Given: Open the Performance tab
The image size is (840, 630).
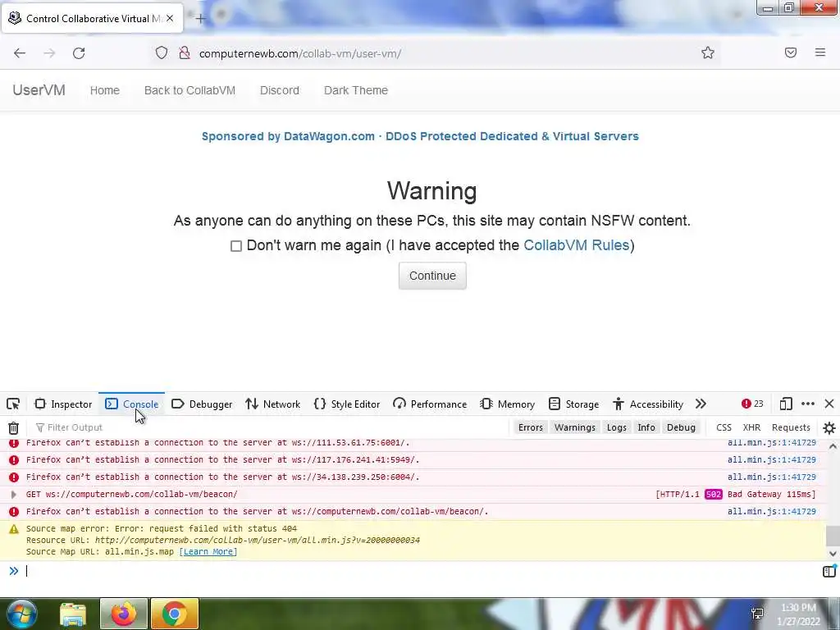Looking at the screenshot, I should click(430, 404).
